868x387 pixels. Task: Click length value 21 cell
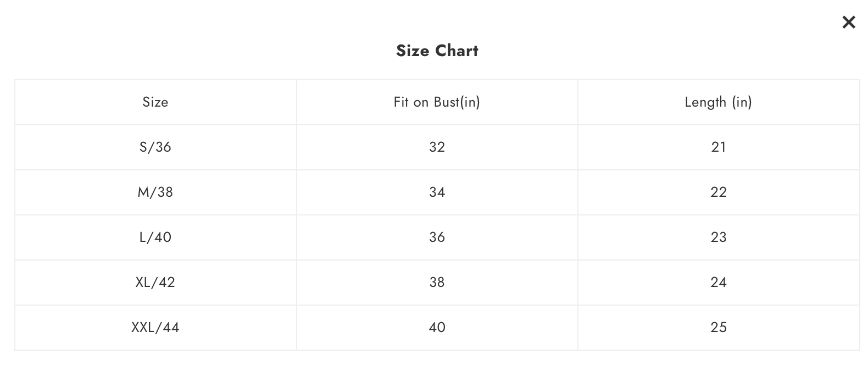click(719, 147)
